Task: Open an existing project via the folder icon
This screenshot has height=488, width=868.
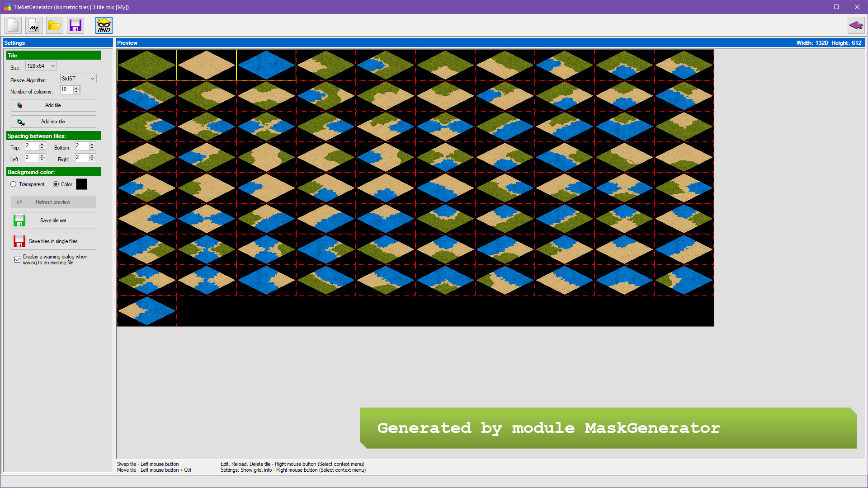Action: [x=54, y=25]
